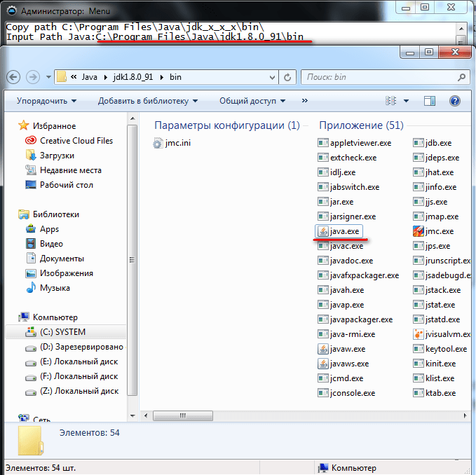The height and width of the screenshot is (475, 476).
Task: Click the Параметры конфигурации (1) group header
Action: tap(227, 125)
